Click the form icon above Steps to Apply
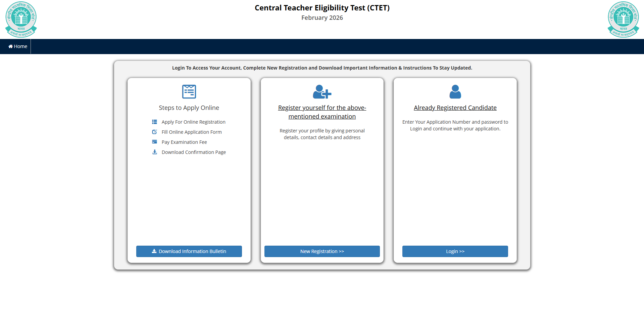This screenshot has width=644, height=330. 189,91
